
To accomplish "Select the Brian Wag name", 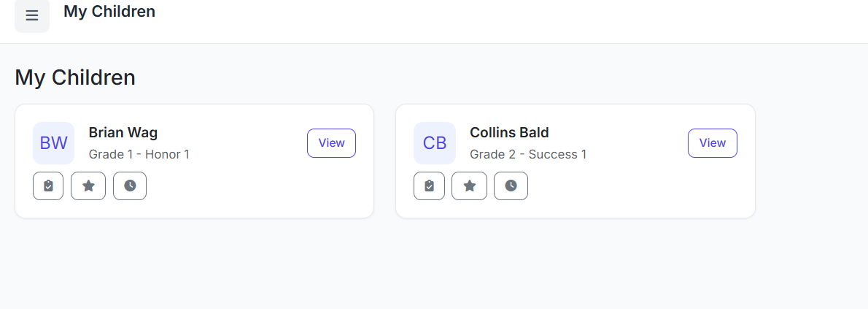I will (123, 133).
